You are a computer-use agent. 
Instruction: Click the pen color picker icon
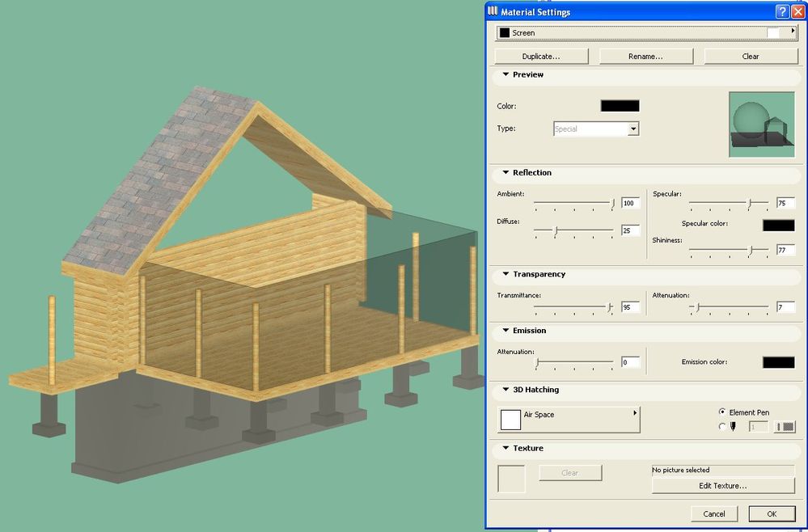[785, 427]
